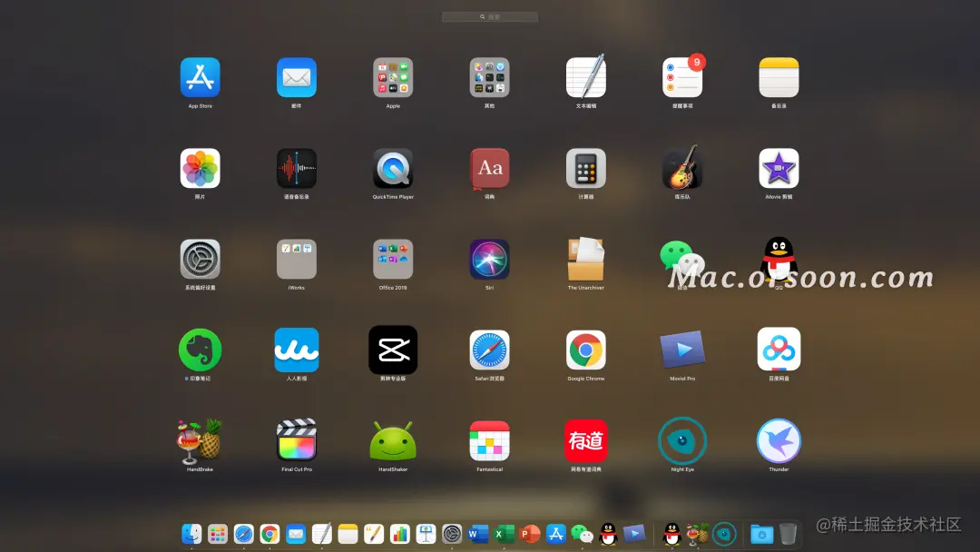Launch Microsoft Word from the Dock
The image size is (980, 552).
478,534
